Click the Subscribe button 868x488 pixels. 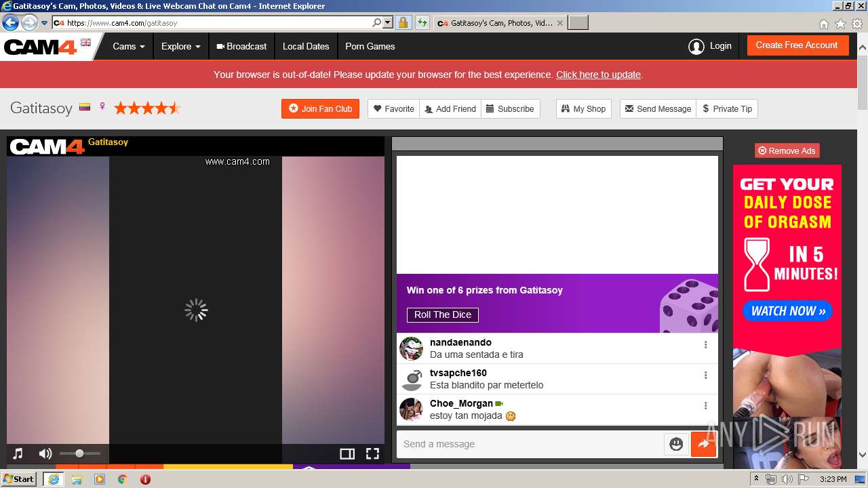[x=510, y=108]
